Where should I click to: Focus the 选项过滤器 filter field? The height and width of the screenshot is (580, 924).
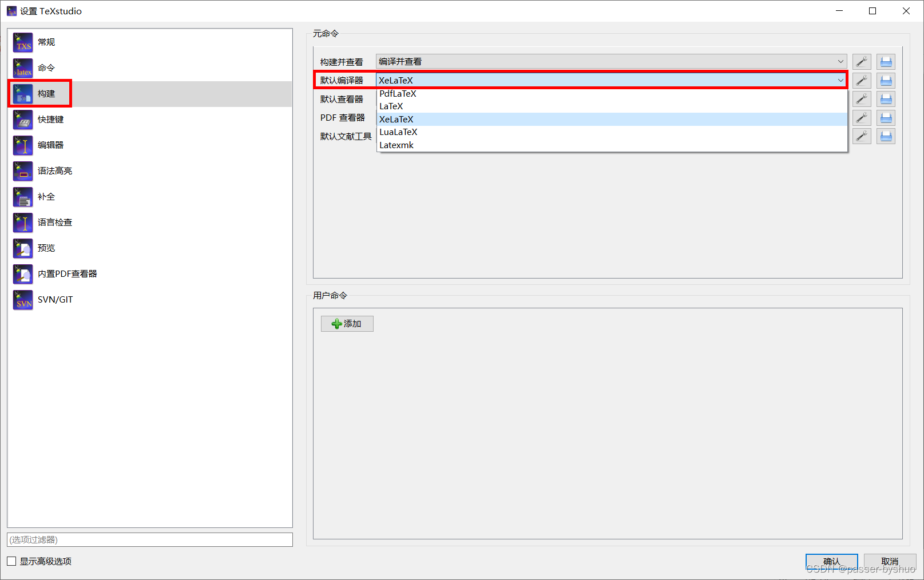(x=150, y=539)
